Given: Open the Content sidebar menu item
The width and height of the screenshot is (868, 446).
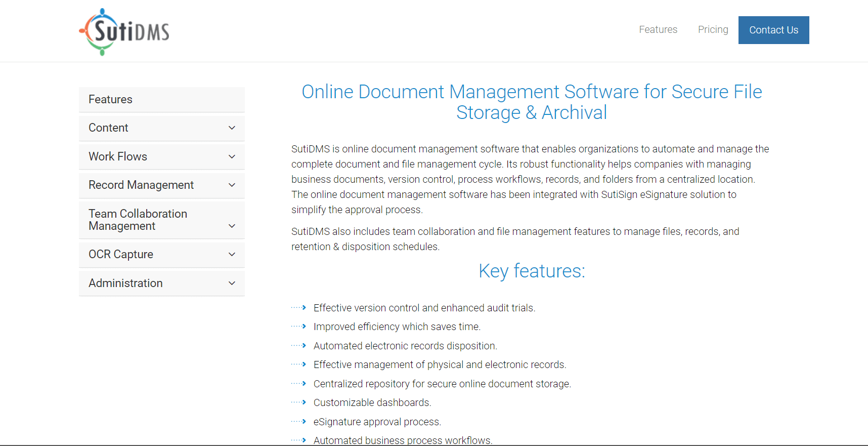Looking at the screenshot, I should coord(162,128).
